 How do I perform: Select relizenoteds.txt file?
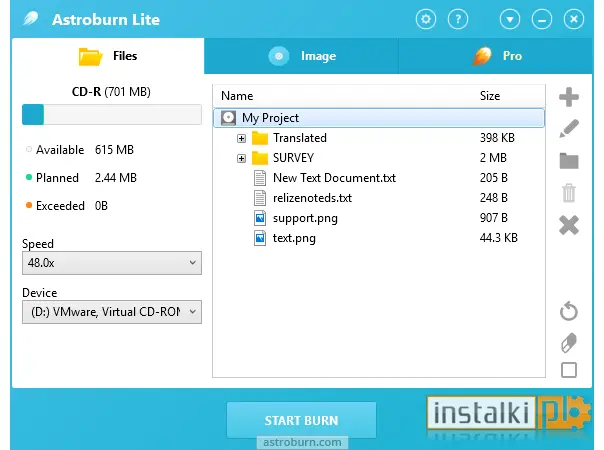[379, 198]
